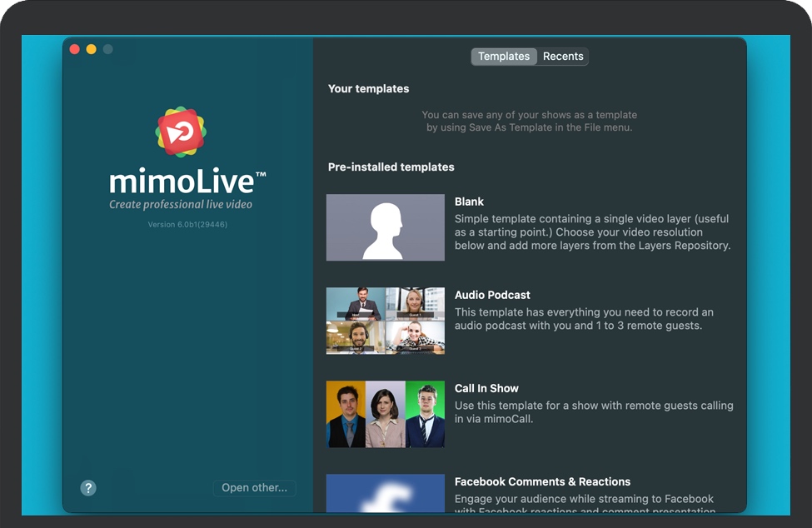The height and width of the screenshot is (528, 812).
Task: Click the Call In Show description text
Action: [594, 412]
